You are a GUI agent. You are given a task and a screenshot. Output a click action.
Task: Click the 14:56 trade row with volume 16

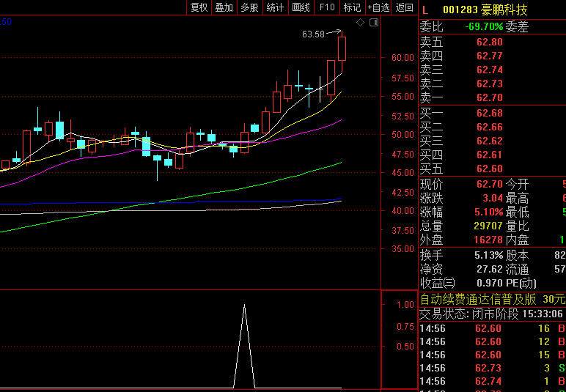tap(493, 328)
